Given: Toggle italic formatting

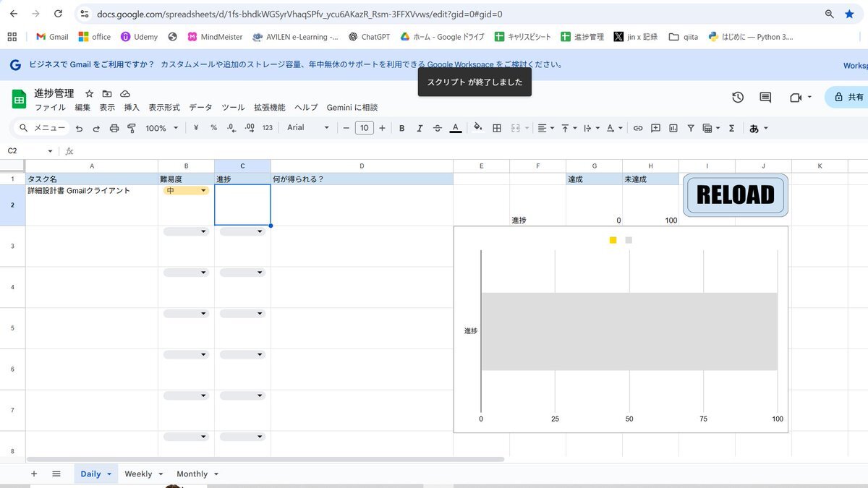Looking at the screenshot, I should click(420, 128).
